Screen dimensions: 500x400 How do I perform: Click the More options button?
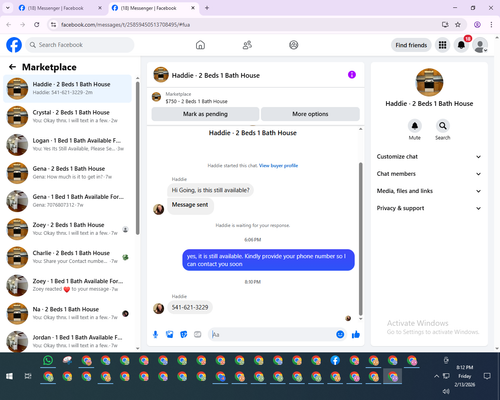click(x=310, y=114)
